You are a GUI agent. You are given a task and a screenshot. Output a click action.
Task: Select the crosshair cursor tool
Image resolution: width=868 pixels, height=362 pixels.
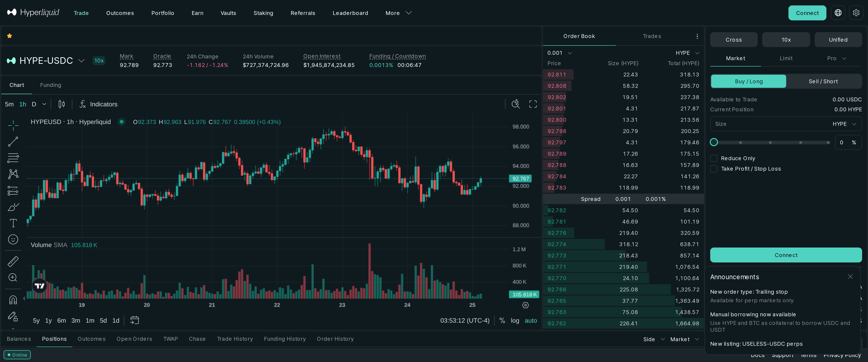point(13,125)
